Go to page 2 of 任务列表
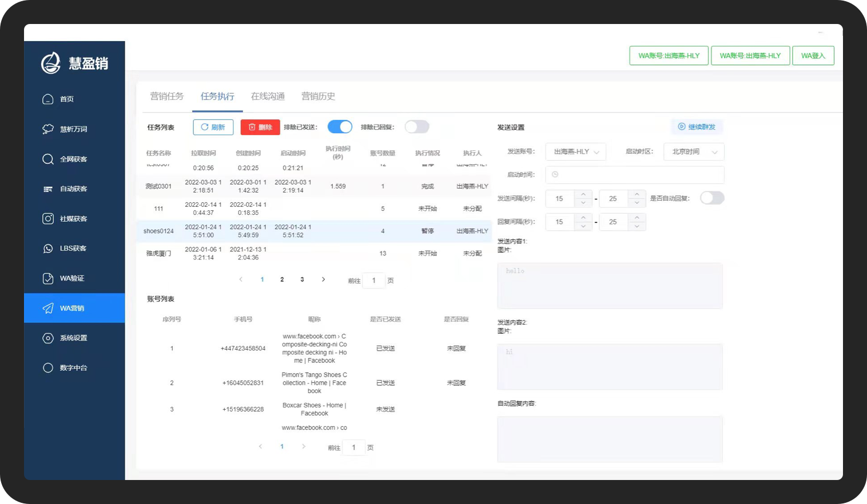 coord(282,279)
